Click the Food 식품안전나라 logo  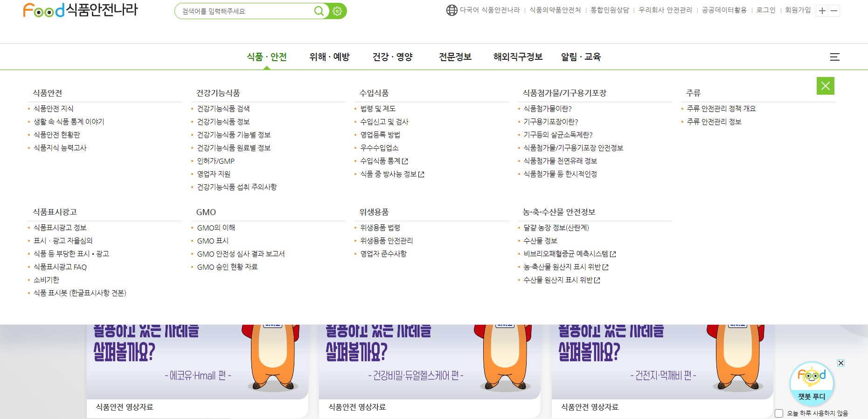tap(80, 10)
